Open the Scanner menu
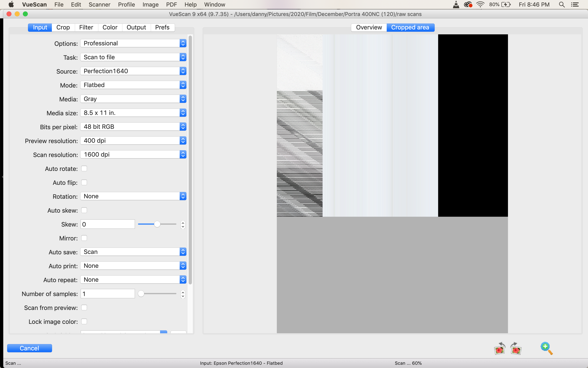Viewport: 588px width, 368px height. click(99, 4)
